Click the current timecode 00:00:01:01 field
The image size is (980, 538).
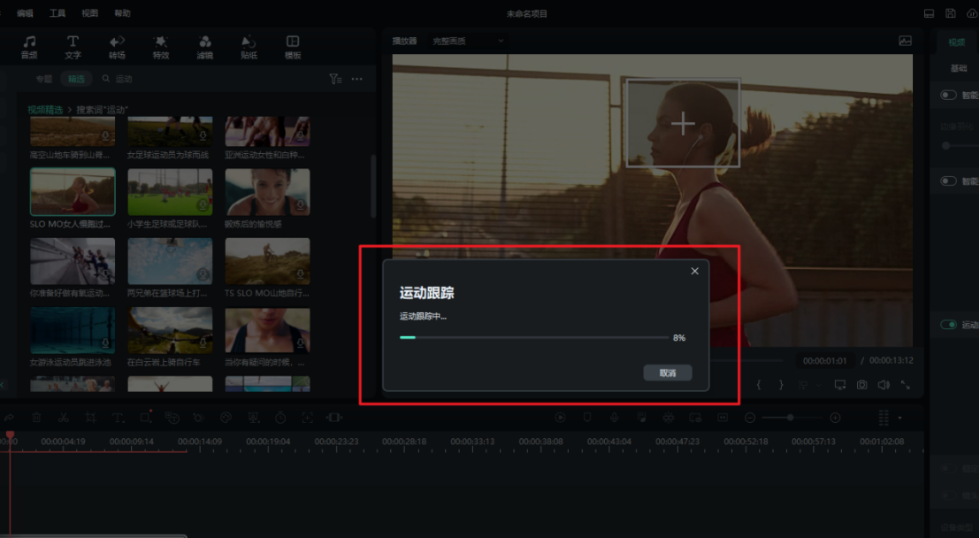point(824,361)
